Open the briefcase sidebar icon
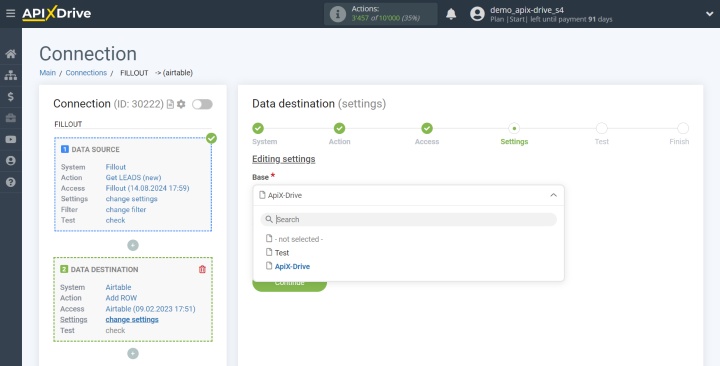 pyautogui.click(x=11, y=118)
